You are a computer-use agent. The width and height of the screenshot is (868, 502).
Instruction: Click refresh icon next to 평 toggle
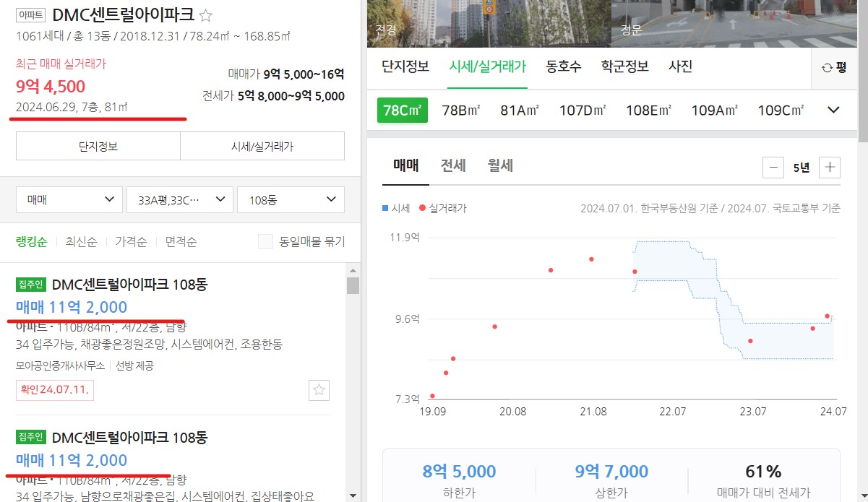tap(827, 67)
